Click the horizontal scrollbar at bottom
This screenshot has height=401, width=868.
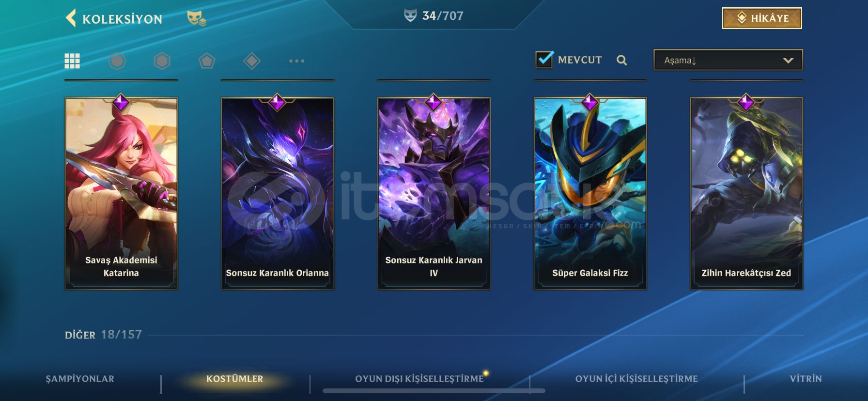[x=434, y=391]
